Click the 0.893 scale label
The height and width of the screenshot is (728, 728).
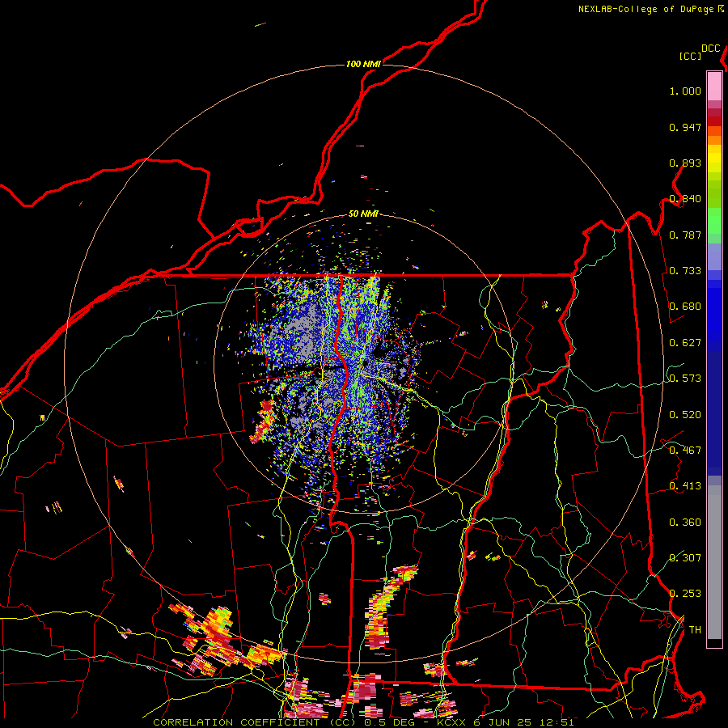click(x=685, y=163)
